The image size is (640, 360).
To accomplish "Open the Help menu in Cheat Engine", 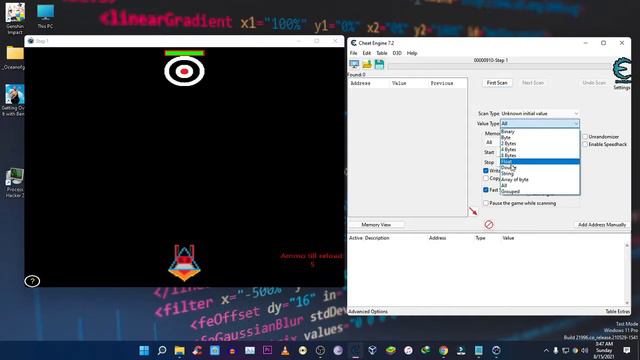I will (412, 53).
